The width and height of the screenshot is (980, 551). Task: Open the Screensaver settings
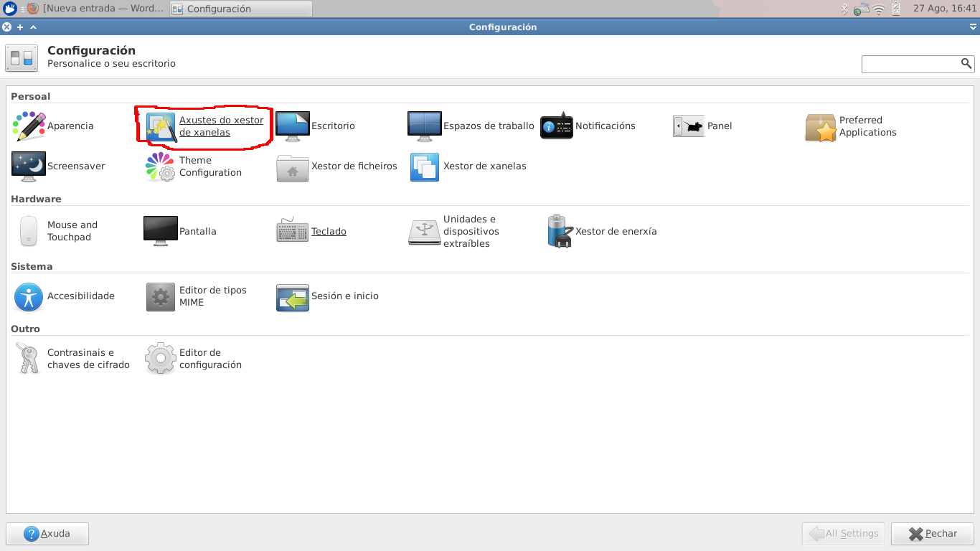[x=59, y=166]
